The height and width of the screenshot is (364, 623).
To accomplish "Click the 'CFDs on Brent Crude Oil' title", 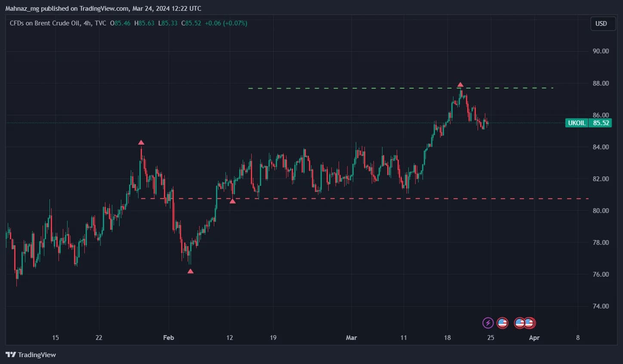I will (45, 23).
